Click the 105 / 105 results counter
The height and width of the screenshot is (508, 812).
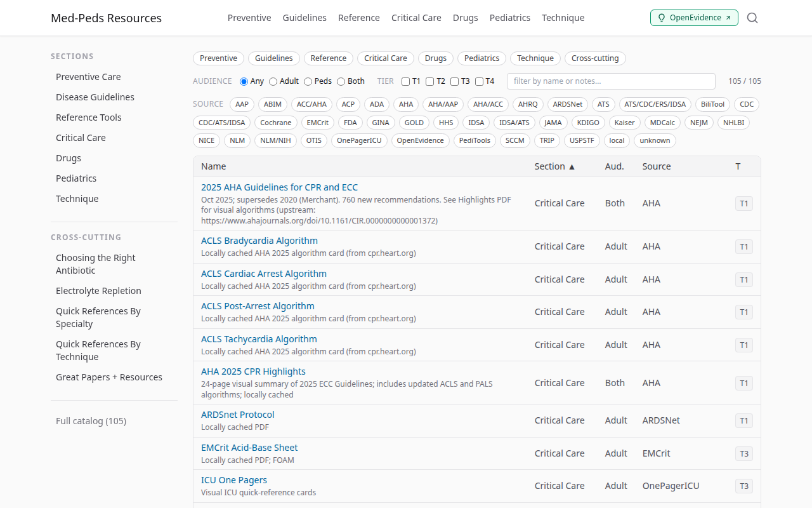[x=745, y=81]
